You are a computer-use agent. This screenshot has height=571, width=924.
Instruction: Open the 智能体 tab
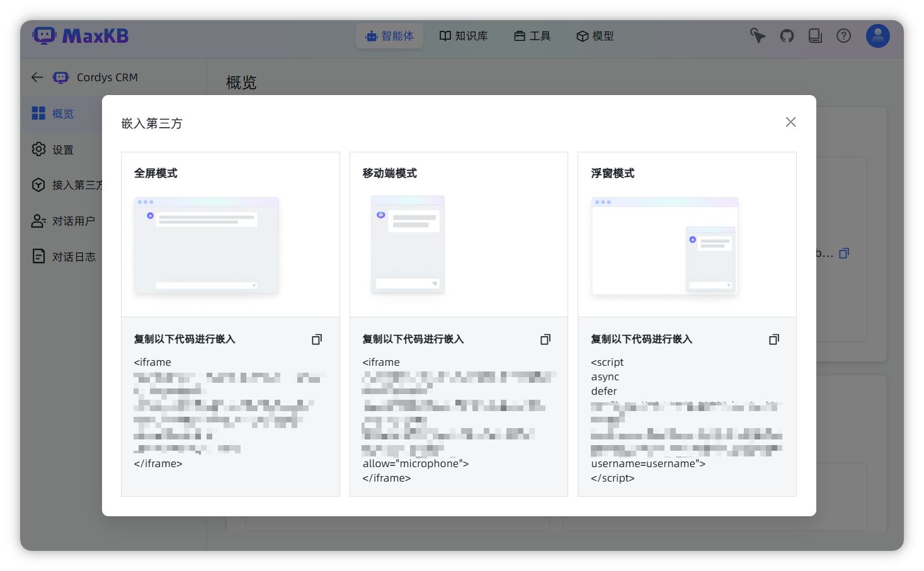tap(389, 36)
